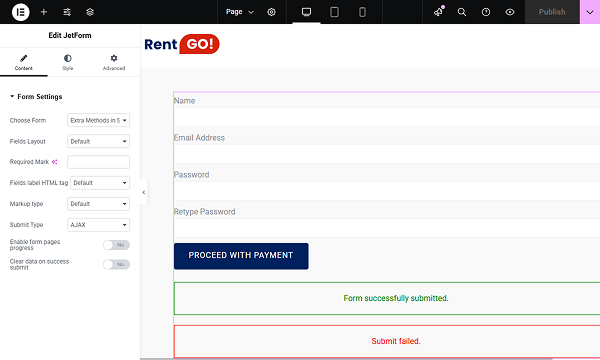
Task: Collapse the Form Settings section
Action: [x=36, y=96]
